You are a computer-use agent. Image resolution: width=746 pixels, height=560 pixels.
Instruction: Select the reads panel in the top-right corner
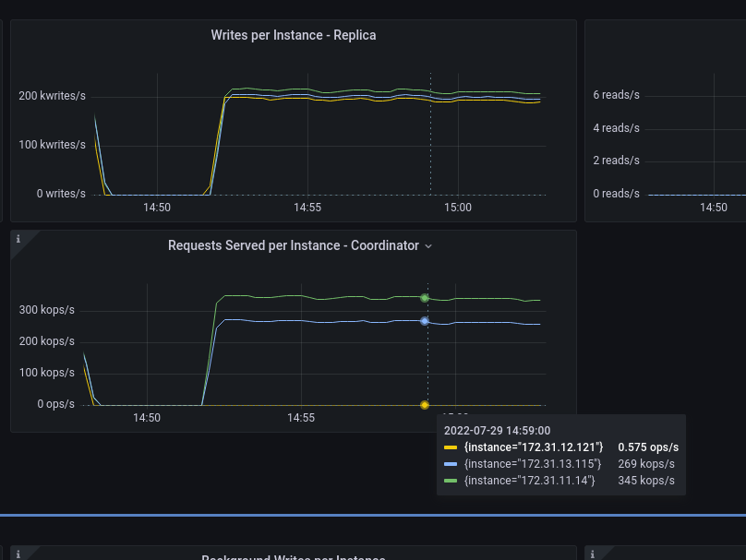665,120
